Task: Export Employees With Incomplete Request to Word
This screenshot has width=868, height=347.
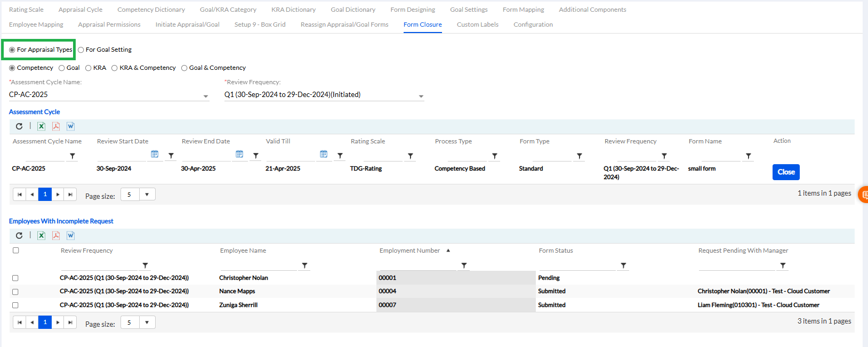Action: tap(70, 236)
